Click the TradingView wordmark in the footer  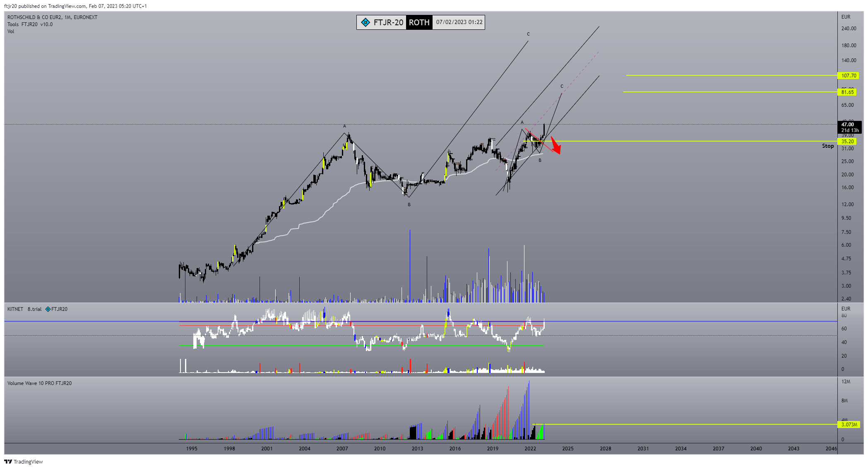pyautogui.click(x=28, y=462)
